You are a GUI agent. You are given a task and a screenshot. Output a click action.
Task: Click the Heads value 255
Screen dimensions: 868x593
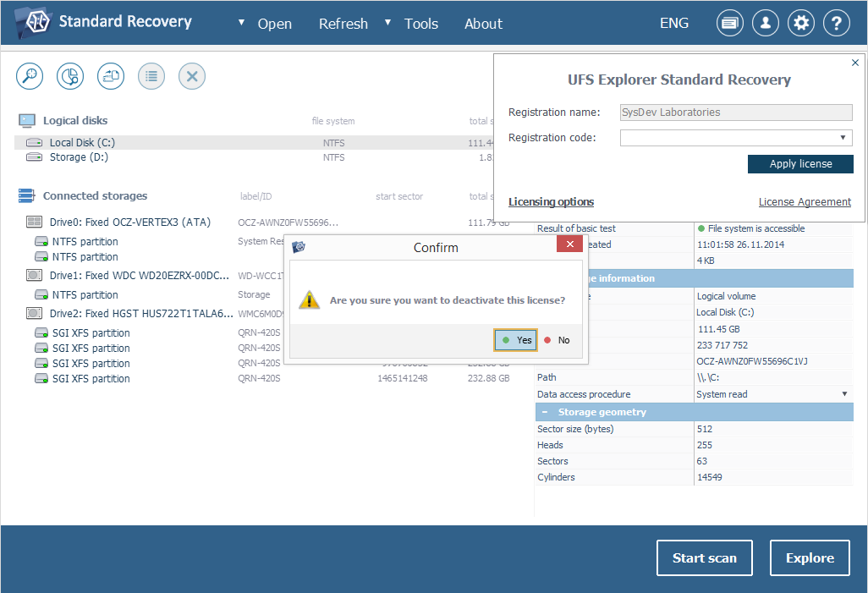[x=705, y=445]
